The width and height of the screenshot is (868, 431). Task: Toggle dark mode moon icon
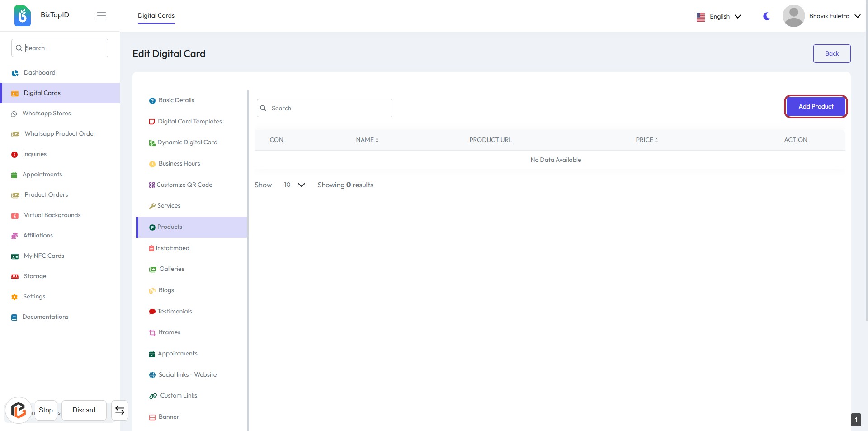[x=766, y=16]
